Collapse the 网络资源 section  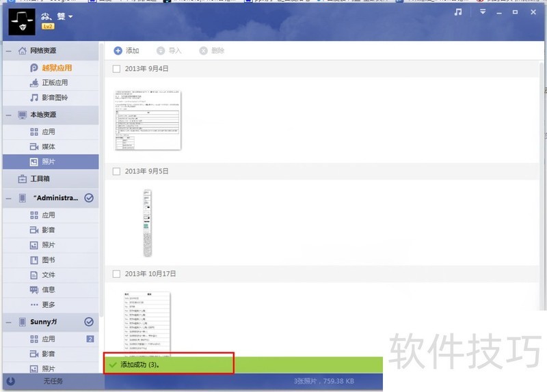[x=8, y=51]
